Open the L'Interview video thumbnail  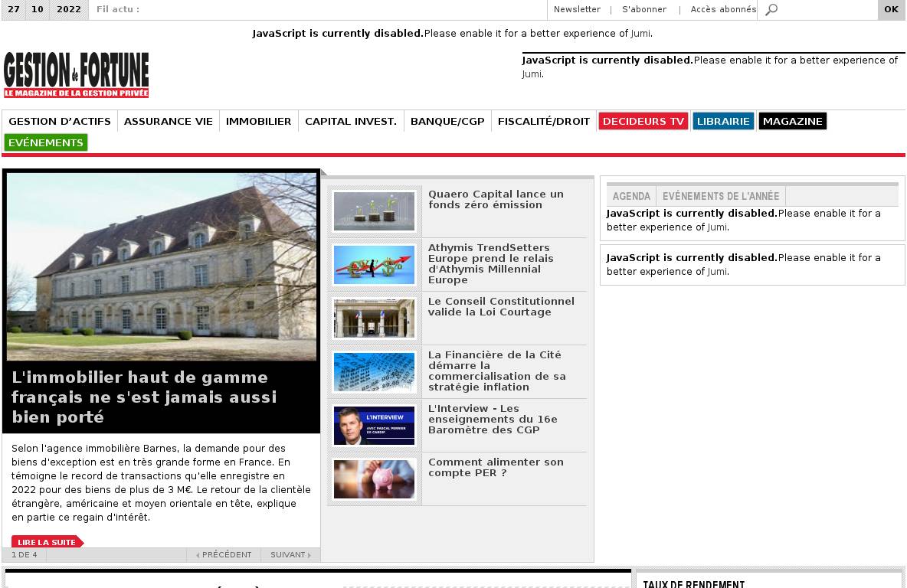click(374, 426)
